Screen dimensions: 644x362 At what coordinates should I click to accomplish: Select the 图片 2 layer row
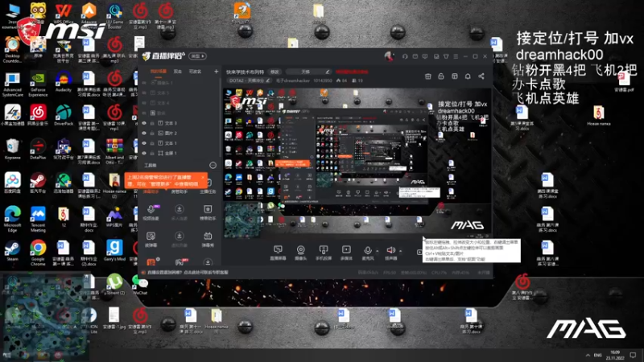pyautogui.click(x=180, y=134)
